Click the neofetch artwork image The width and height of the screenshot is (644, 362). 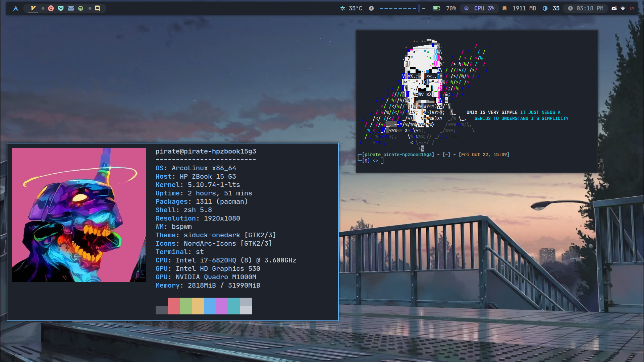(x=79, y=215)
